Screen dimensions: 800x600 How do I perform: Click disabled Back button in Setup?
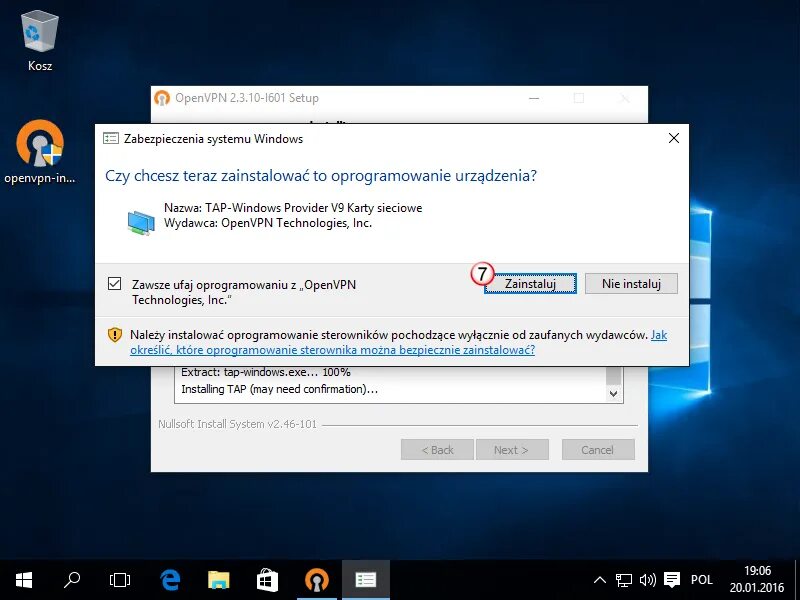click(437, 449)
